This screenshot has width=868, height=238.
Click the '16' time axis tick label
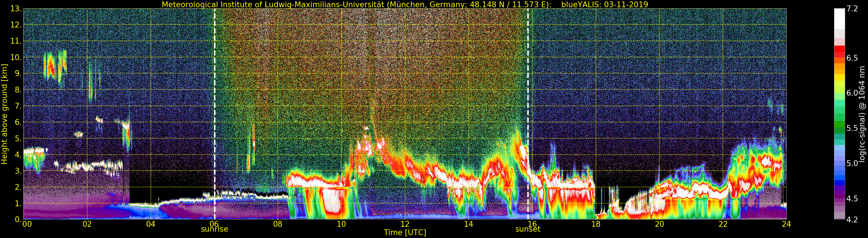532,224
